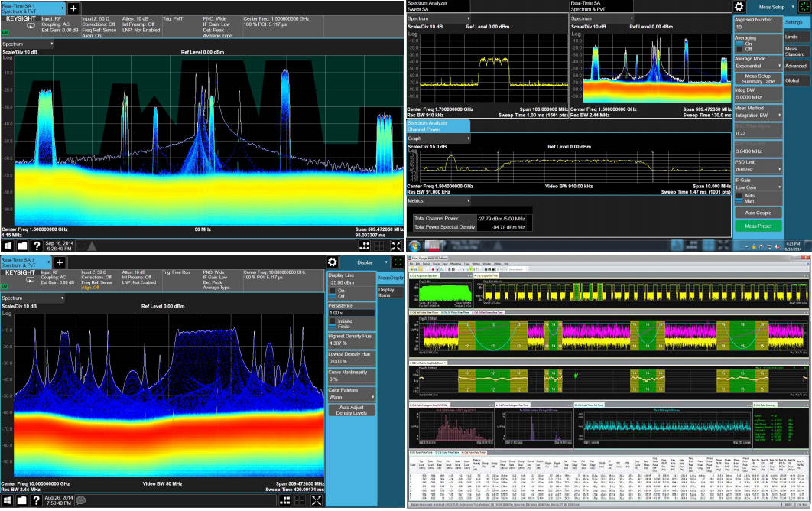Click the Trig: FMT measurement bar entry
812x511 pixels.
click(173, 18)
